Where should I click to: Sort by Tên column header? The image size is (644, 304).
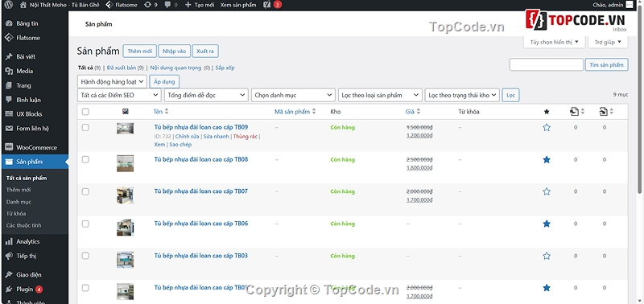tap(161, 112)
